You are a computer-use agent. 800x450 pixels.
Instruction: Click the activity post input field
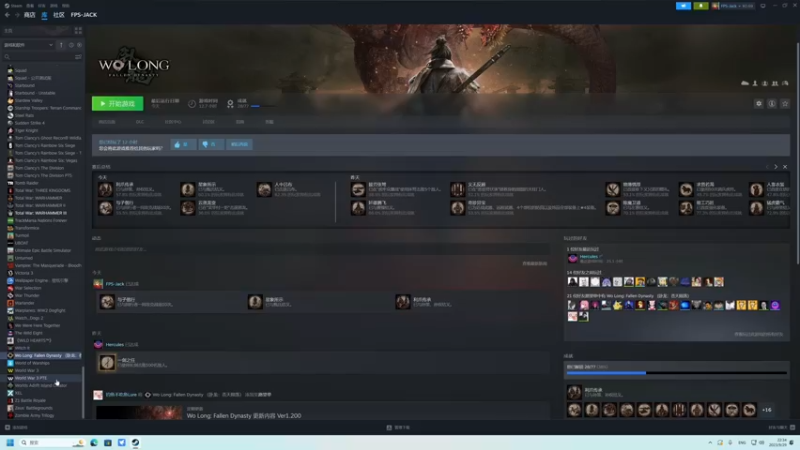(x=320, y=249)
